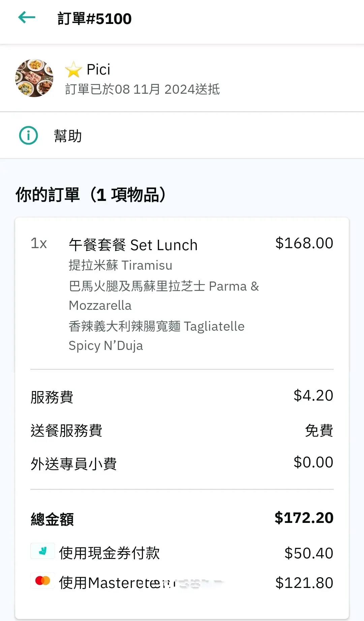Click the delivered date text under Pici
Viewport: 364px width, 621px height.
[142, 89]
